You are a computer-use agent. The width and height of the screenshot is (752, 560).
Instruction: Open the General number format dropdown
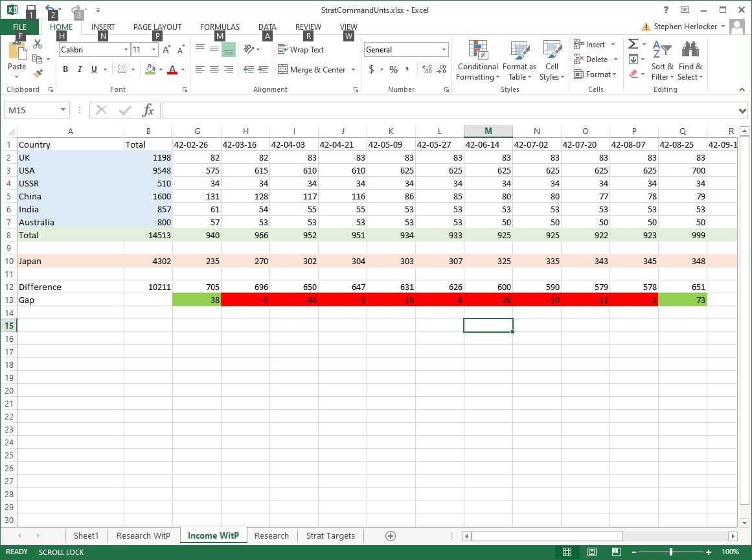coord(444,49)
